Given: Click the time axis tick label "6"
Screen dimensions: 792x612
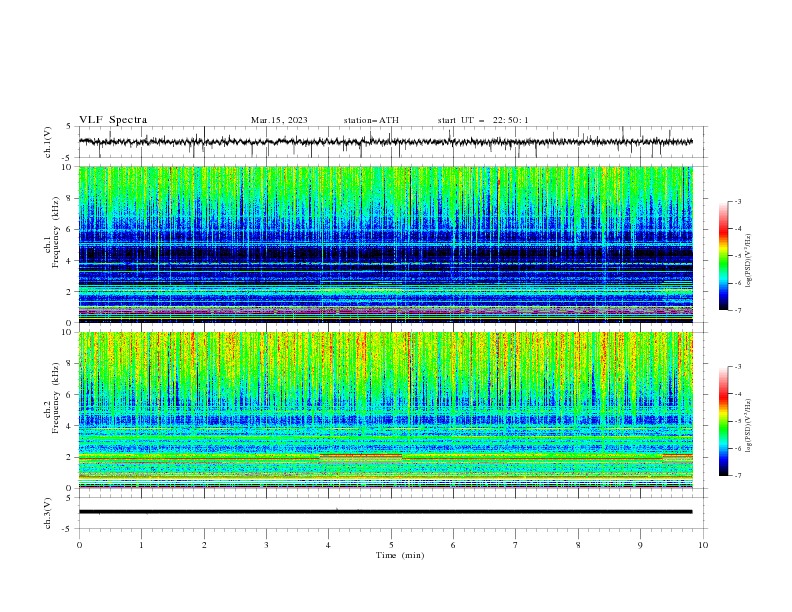Looking at the screenshot, I should click(x=453, y=545).
